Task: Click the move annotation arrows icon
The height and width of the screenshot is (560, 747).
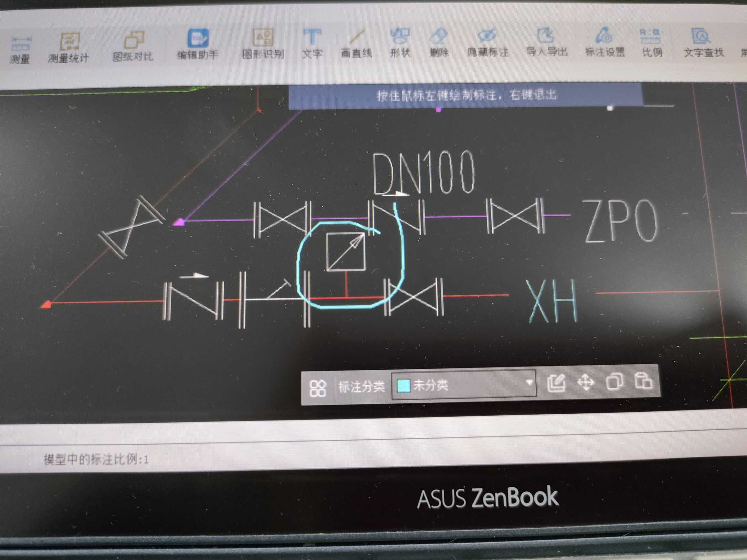Action: (585, 383)
